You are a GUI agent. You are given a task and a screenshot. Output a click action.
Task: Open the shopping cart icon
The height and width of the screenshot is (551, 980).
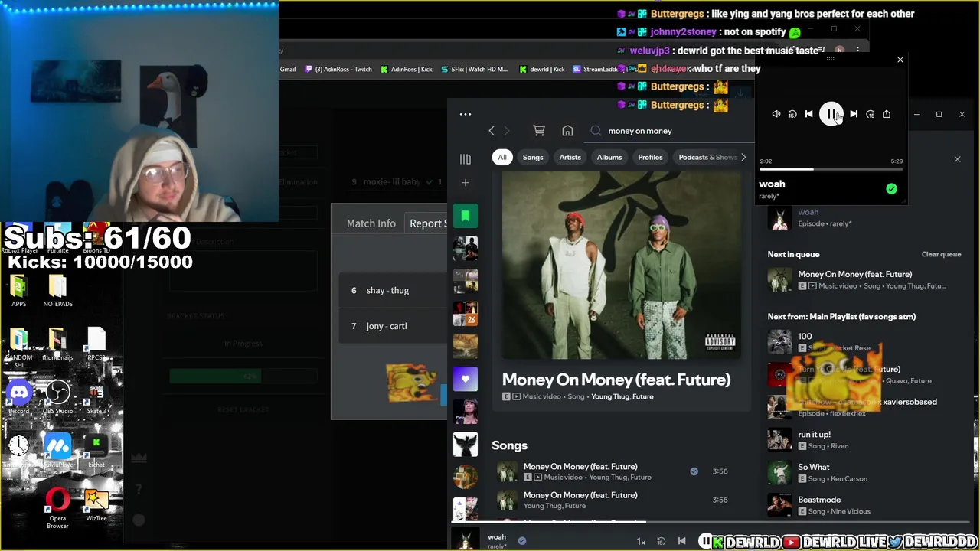coord(539,131)
